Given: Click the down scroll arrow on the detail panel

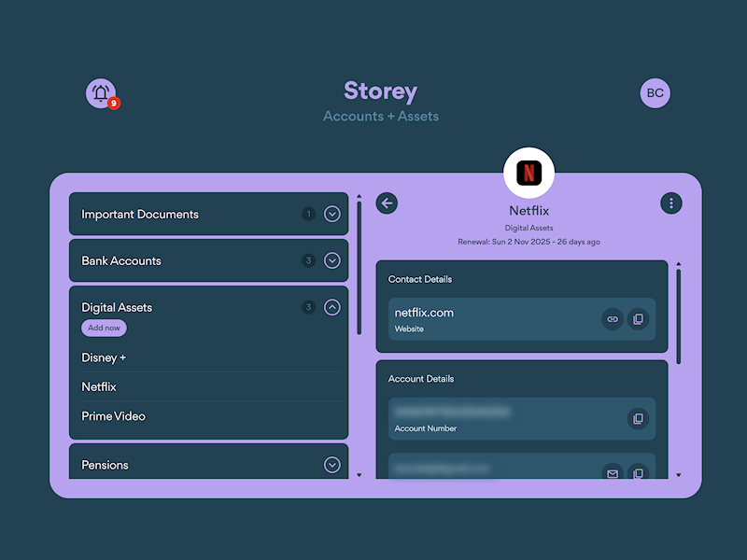Looking at the screenshot, I should click(x=677, y=475).
